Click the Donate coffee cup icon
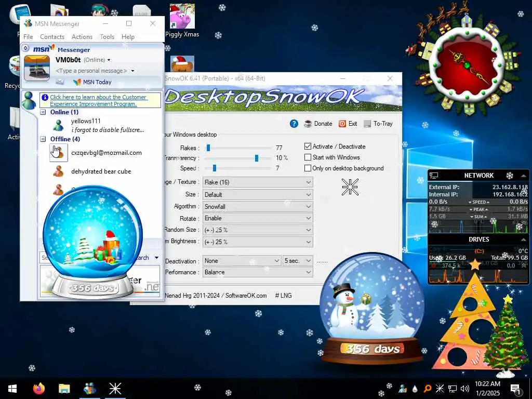The height and width of the screenshot is (399, 532). 308,124
